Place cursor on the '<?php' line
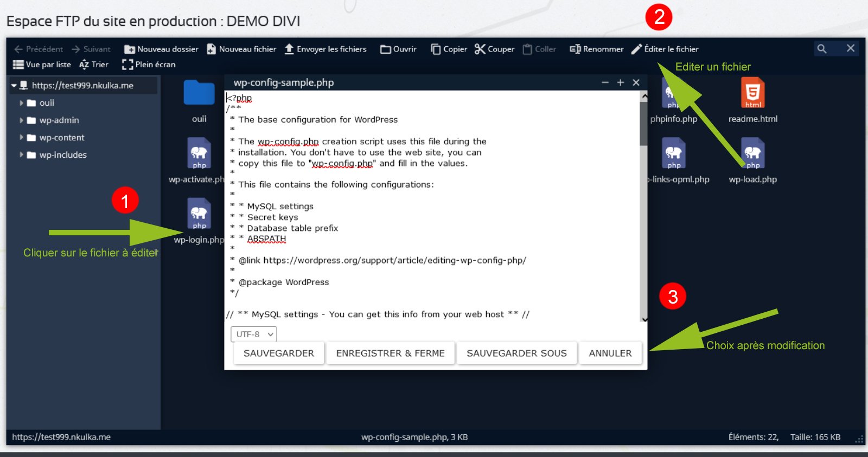868x457 pixels. coord(239,98)
